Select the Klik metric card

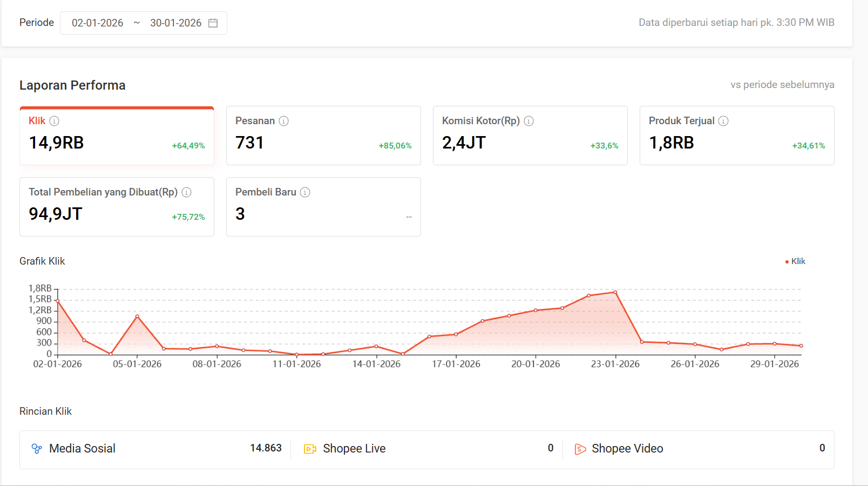click(117, 136)
